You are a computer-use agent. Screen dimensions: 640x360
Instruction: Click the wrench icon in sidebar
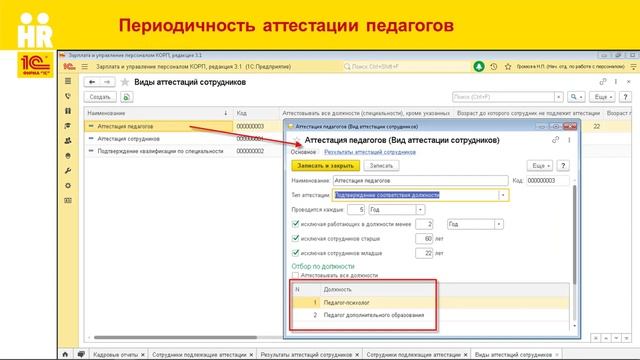[68, 171]
